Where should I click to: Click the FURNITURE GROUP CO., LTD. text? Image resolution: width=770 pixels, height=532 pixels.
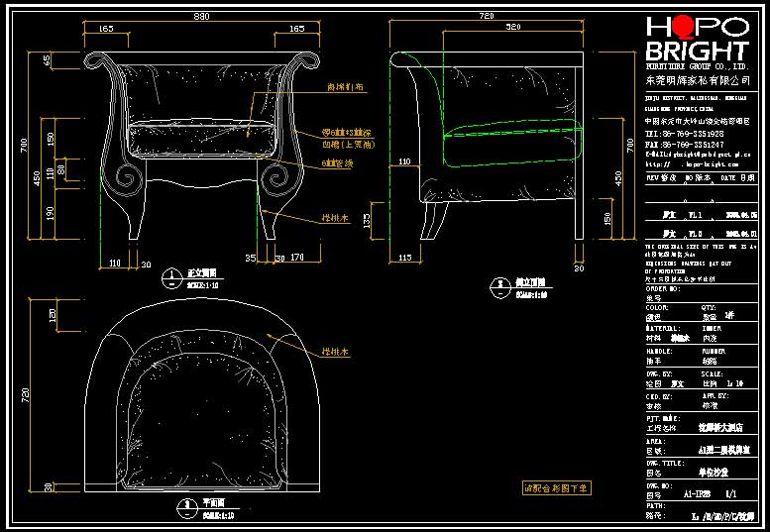pyautogui.click(x=698, y=66)
